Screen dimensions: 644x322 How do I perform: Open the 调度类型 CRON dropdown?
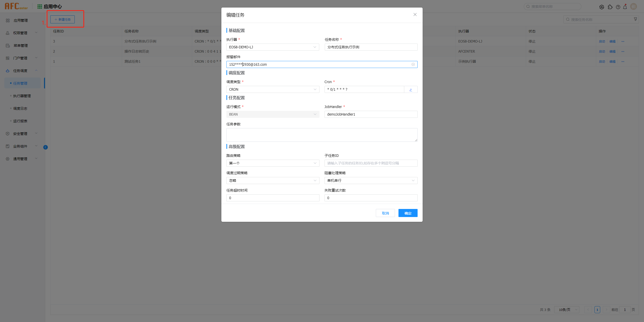272,89
